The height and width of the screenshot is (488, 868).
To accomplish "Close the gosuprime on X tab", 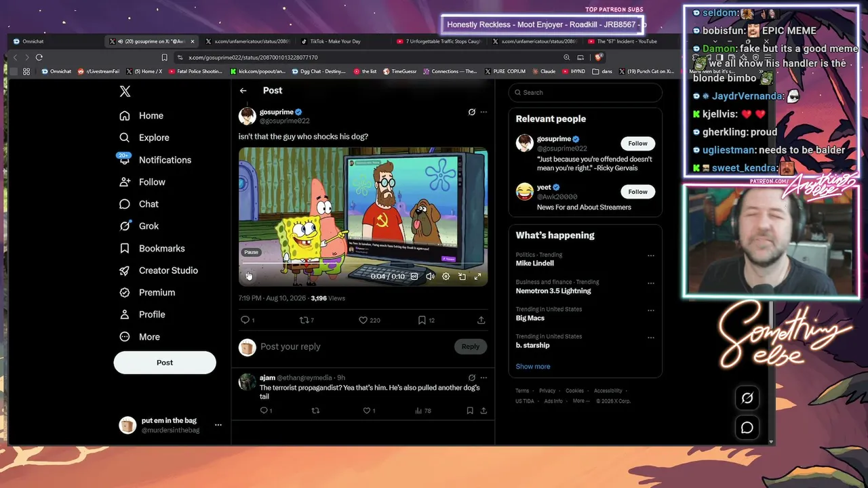I will (193, 41).
